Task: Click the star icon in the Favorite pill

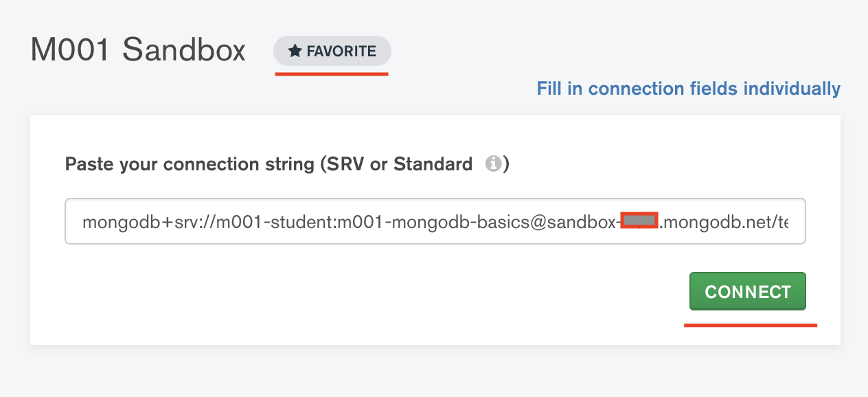Action: 295,52
